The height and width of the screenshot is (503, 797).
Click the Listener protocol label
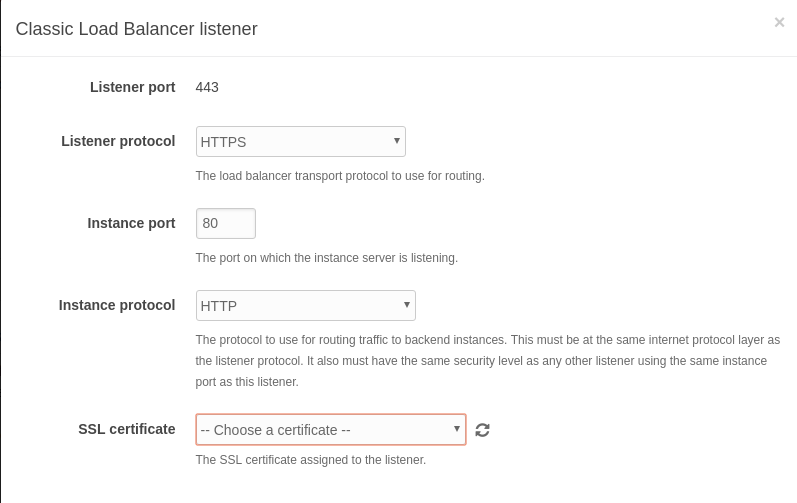point(118,141)
